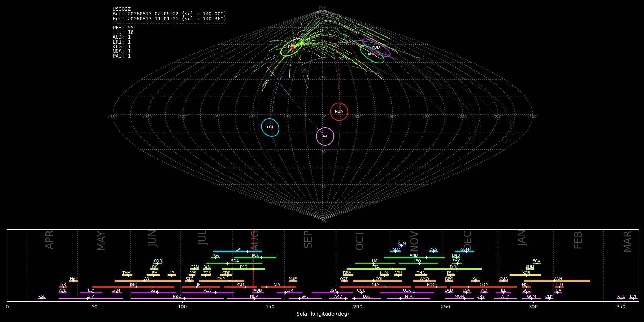Select the ETA shower bar in timeline

tap(91, 298)
